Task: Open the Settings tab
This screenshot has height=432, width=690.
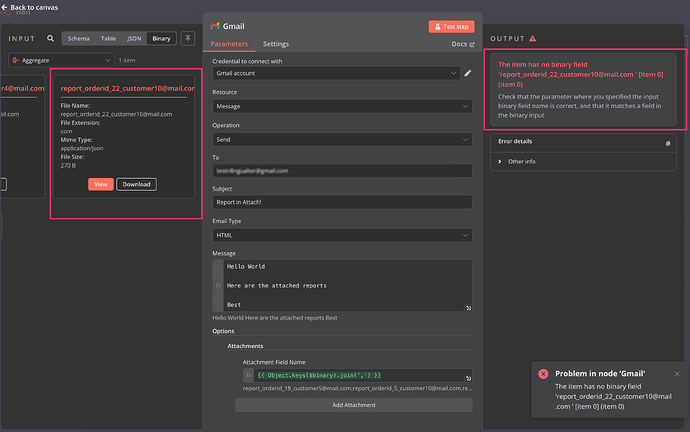Action: pos(276,44)
